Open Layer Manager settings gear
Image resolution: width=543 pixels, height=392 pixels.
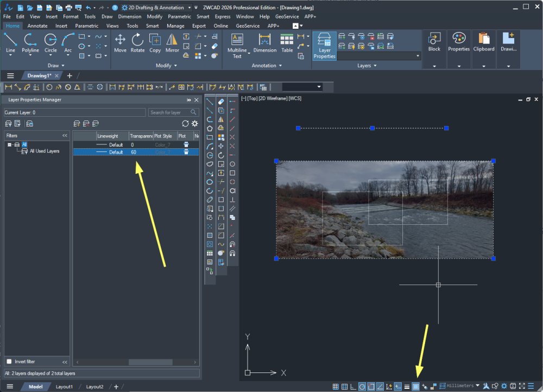(x=195, y=124)
